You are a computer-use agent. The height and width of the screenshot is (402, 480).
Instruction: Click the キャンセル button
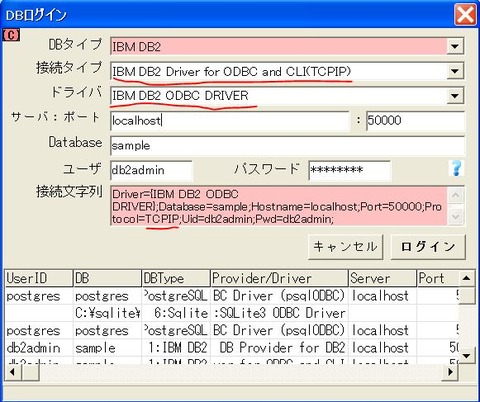coord(345,247)
